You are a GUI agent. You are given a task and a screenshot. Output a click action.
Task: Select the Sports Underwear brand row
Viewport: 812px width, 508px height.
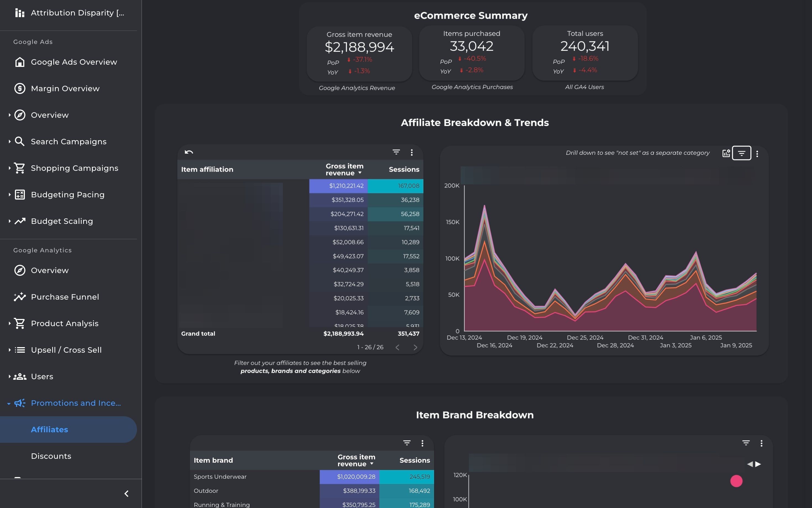tap(312, 476)
